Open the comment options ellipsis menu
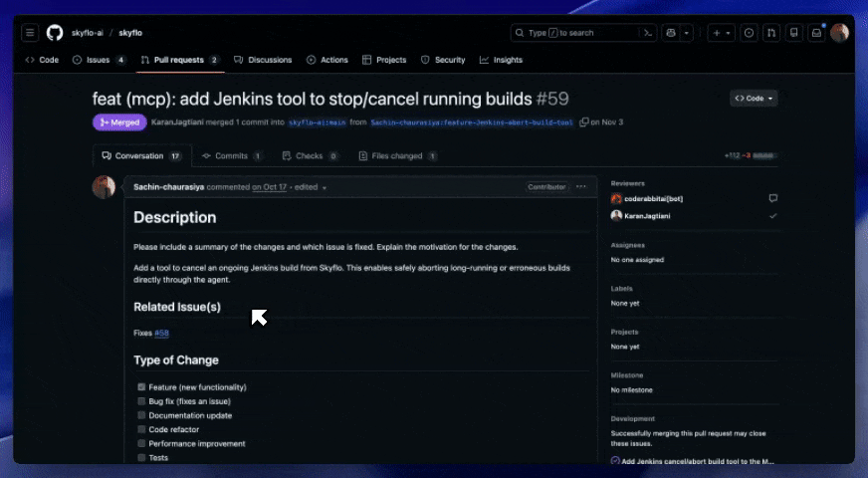Image resolution: width=868 pixels, height=478 pixels. (580, 186)
